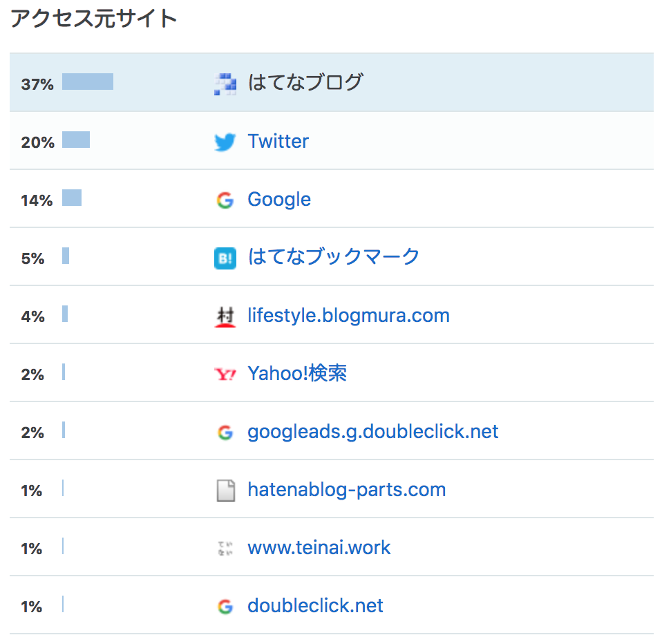
Task: Click the 4% bar for lifestyle.blogmura.com
Action: point(65,314)
